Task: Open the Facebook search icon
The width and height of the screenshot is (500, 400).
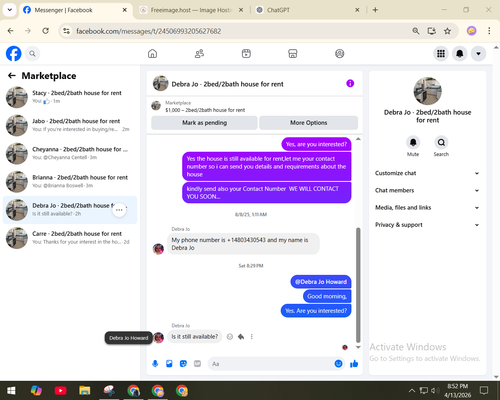Action: point(32,54)
